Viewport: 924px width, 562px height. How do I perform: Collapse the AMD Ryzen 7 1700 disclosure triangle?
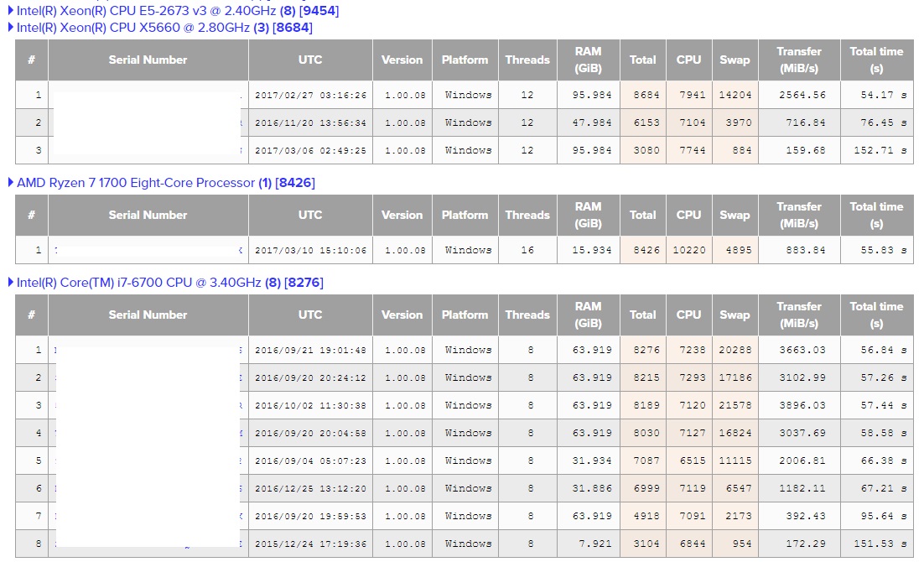11,183
